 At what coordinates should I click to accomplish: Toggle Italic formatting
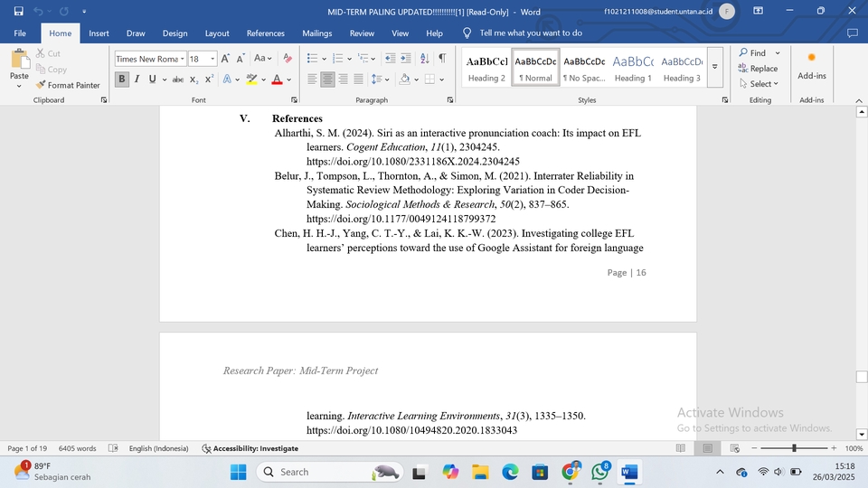[x=137, y=80]
